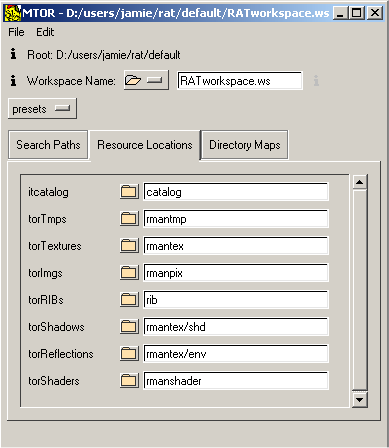
Task: Click the torShadows folder browse icon
Action: (x=129, y=327)
